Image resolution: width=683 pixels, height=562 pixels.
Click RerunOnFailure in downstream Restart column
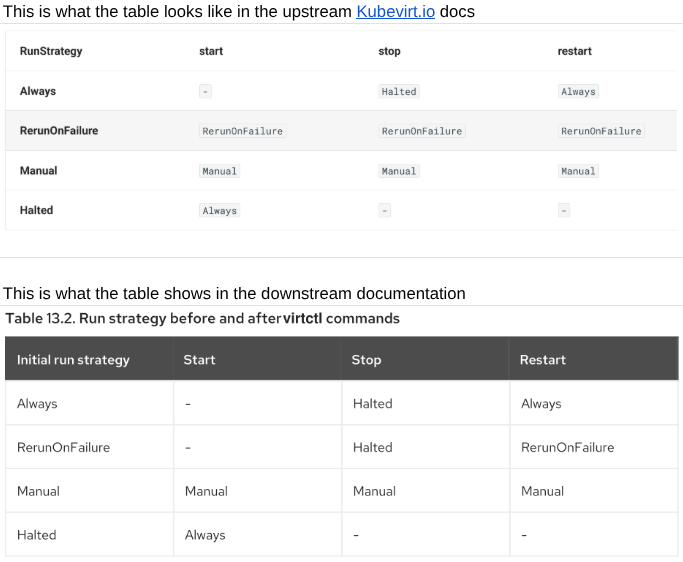(568, 447)
